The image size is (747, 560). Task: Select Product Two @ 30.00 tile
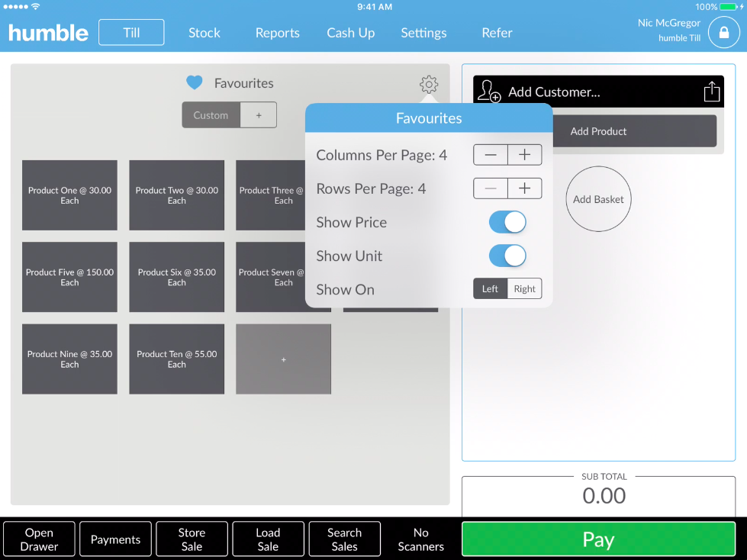[x=177, y=195]
